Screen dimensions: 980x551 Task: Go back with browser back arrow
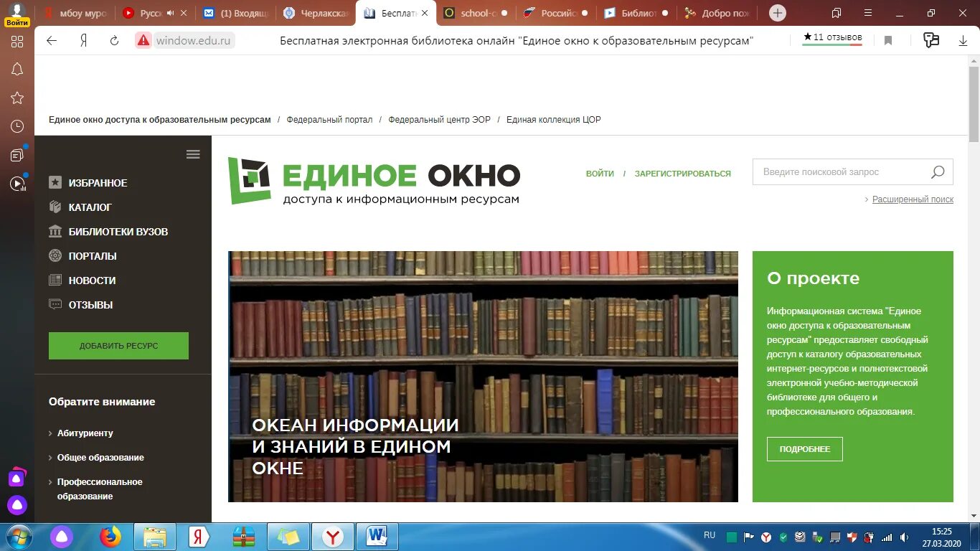point(52,41)
